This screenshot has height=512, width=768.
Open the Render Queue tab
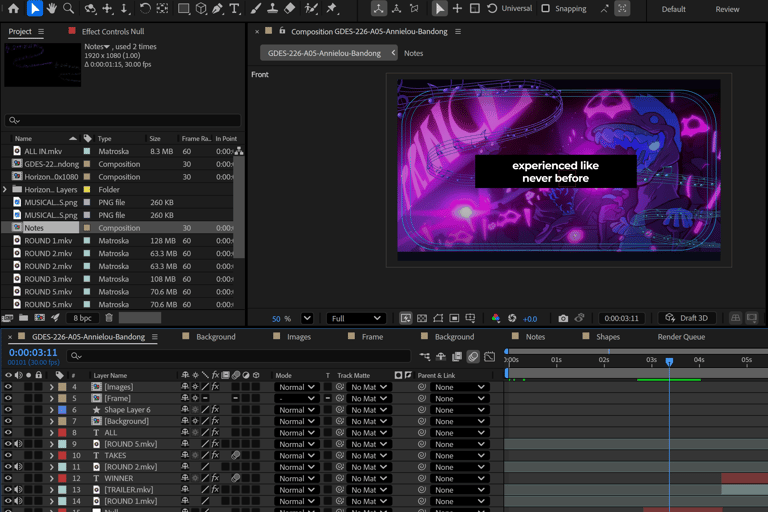[x=681, y=337]
